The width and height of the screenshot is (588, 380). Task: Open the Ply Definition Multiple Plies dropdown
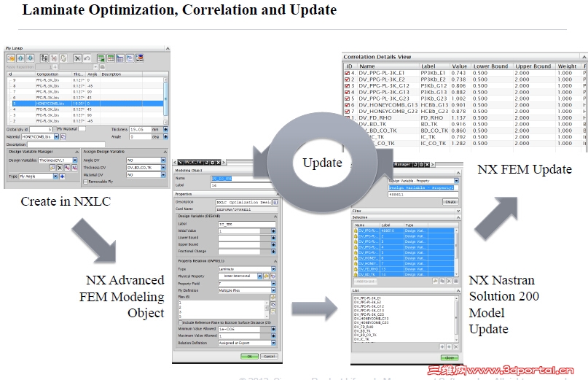coord(273,290)
